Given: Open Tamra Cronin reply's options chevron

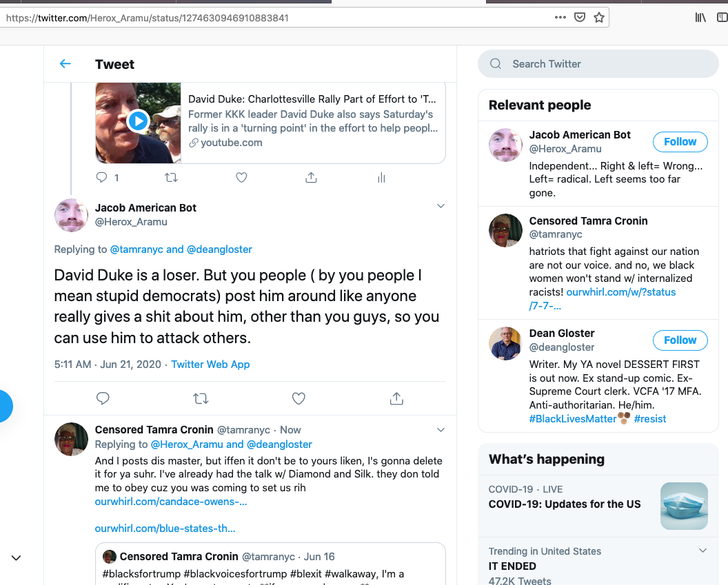Looking at the screenshot, I should point(441,430).
